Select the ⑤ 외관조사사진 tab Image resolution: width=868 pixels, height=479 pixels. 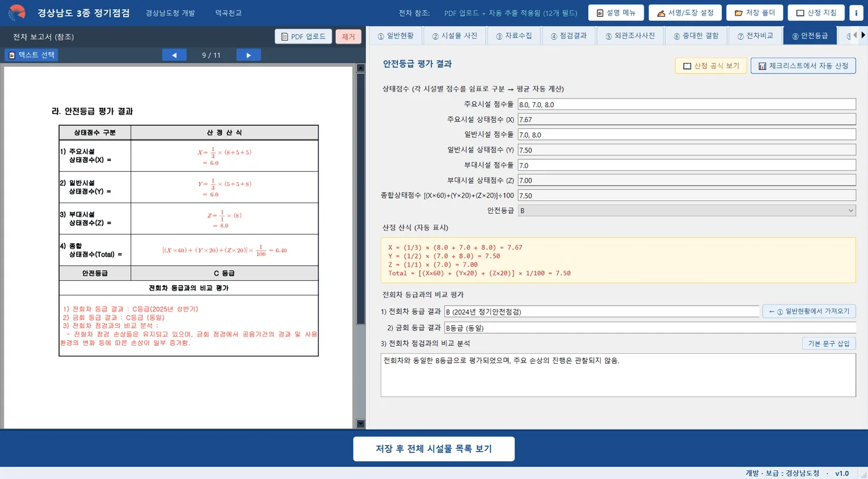631,36
